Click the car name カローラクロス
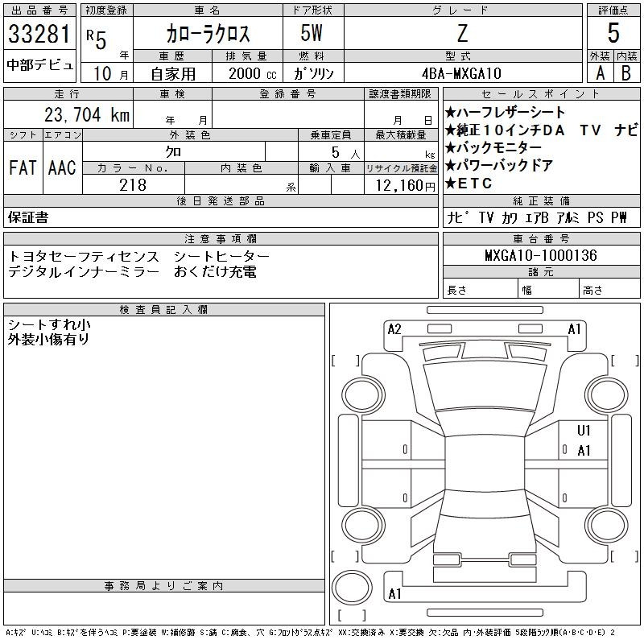 208,34
